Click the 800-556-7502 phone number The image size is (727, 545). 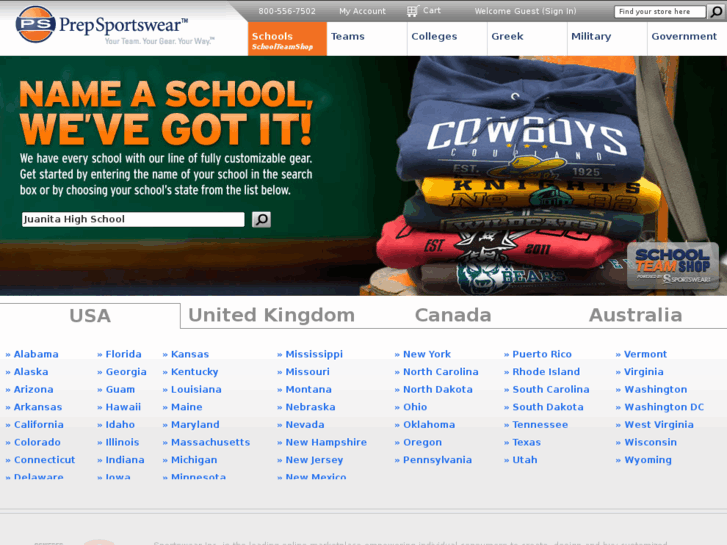tap(287, 11)
